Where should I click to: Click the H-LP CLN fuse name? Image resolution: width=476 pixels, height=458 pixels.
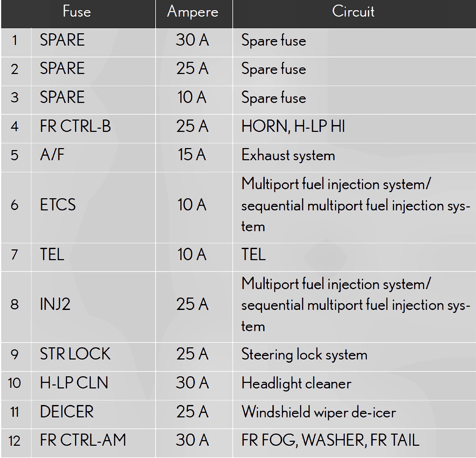pos(74,383)
